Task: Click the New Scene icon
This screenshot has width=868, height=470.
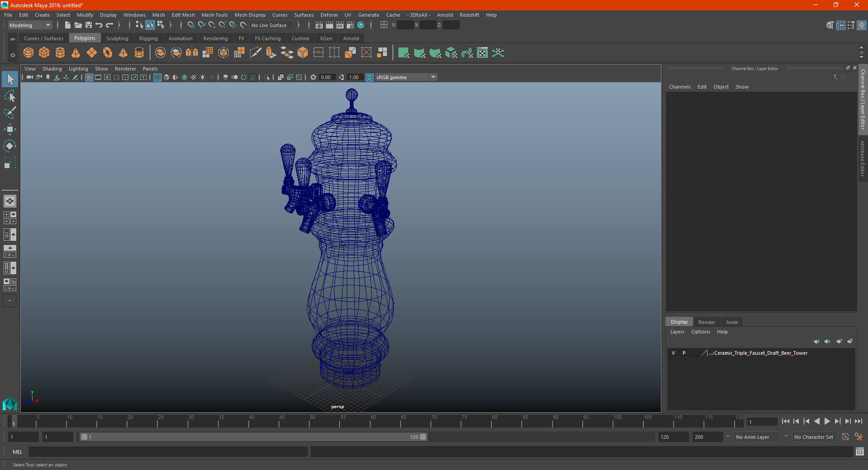Action: pos(68,25)
